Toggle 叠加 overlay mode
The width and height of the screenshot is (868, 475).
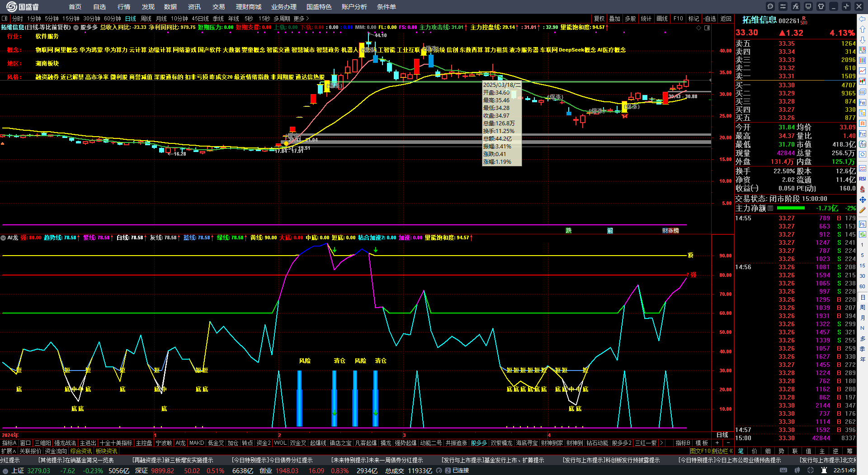[614, 19]
